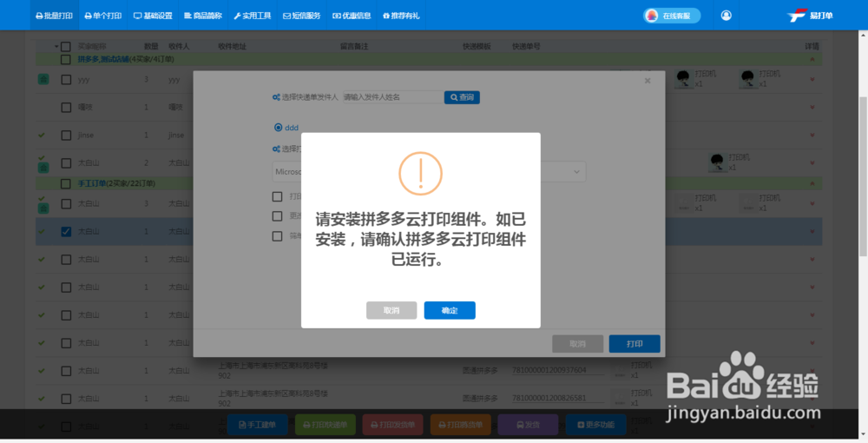
Task: Click the orange 打印拣货单 button
Action: 460,425
